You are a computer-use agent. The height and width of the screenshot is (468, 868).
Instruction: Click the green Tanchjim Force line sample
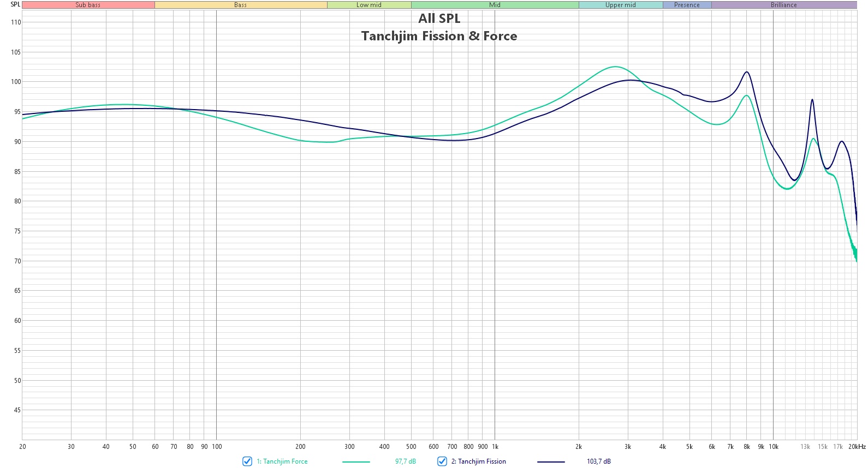coord(356,462)
